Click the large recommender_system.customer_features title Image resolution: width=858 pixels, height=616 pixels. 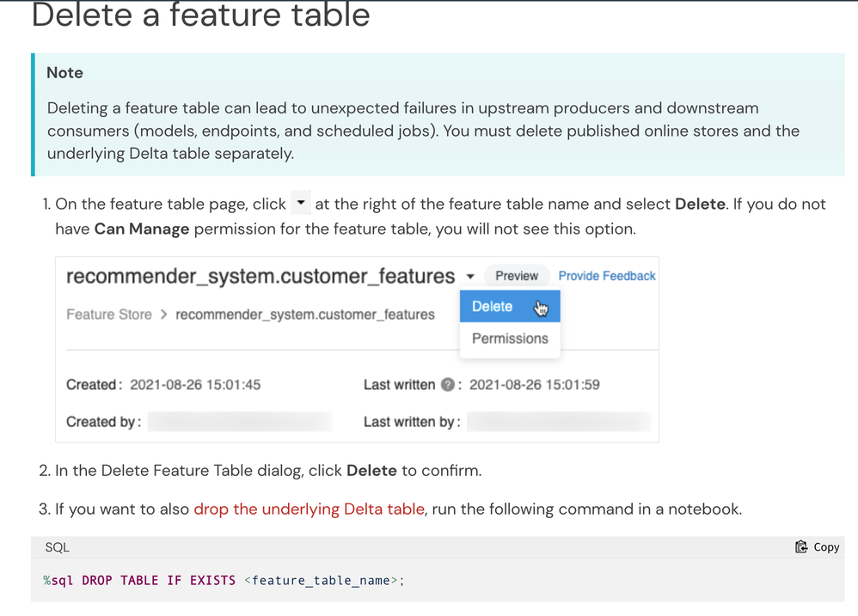pos(260,276)
